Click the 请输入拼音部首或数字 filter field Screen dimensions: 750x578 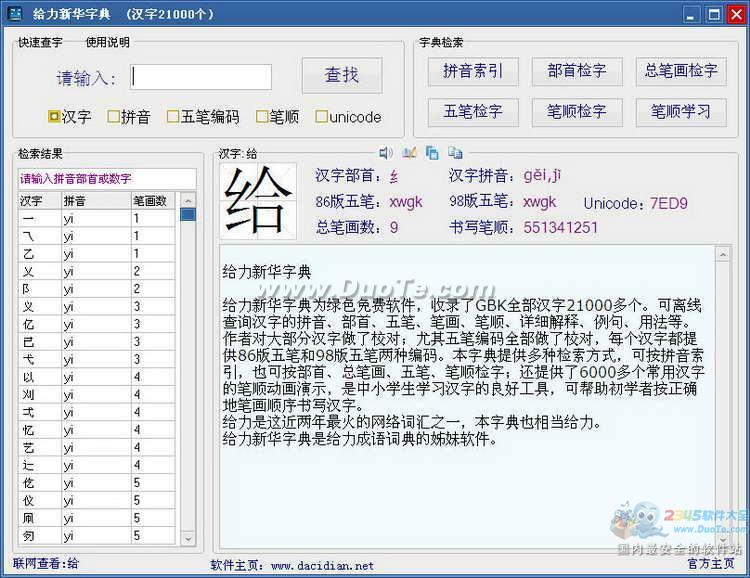(x=107, y=179)
